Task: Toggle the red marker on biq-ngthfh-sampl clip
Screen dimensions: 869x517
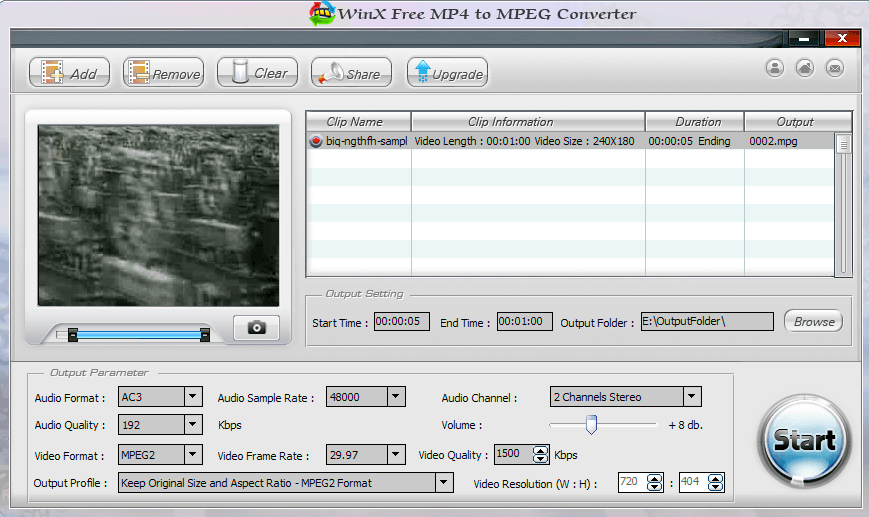Action: coord(316,141)
